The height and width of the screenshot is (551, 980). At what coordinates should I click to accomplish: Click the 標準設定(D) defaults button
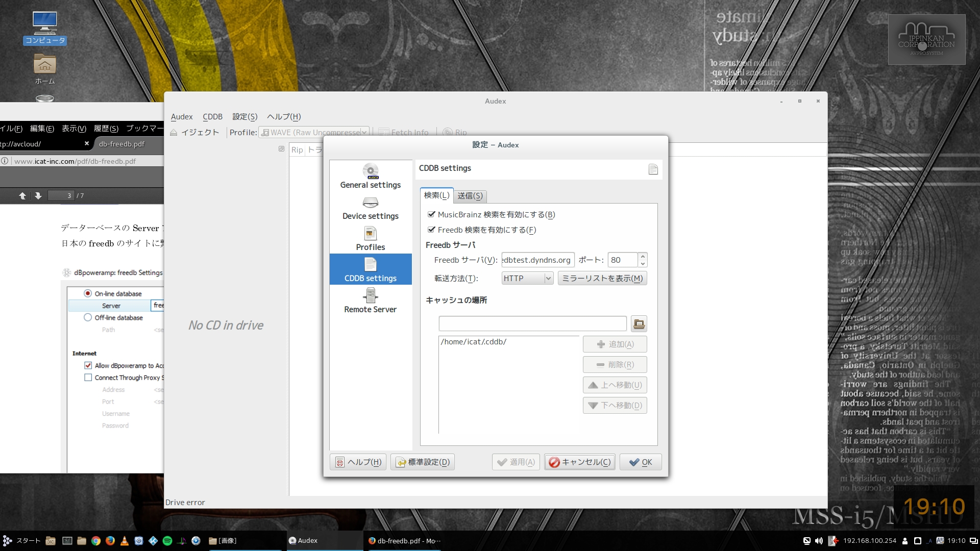(423, 462)
